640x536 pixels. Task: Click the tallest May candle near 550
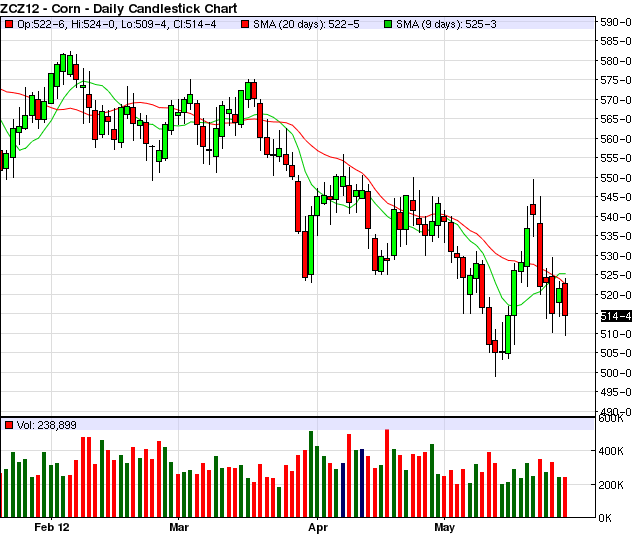(533, 209)
